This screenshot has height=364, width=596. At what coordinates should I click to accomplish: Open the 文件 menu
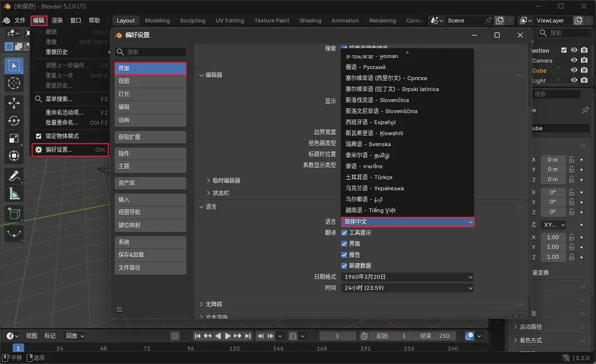(x=20, y=20)
